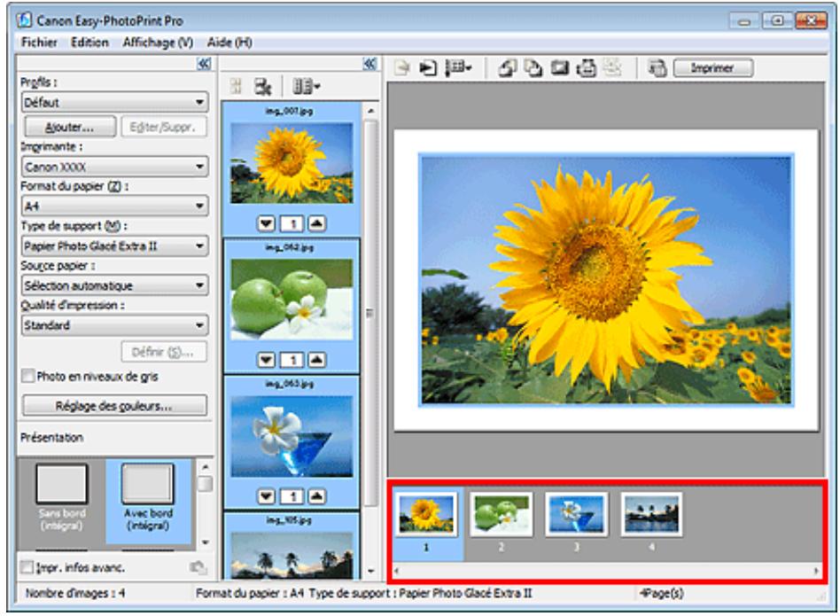This screenshot has height=616, width=840.
Task: Rotate the image right with the toolbar icon
Action: [533, 68]
